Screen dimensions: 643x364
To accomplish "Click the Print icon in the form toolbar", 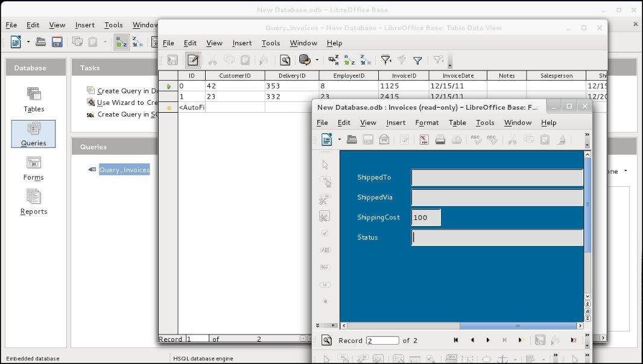I will pos(440,139).
